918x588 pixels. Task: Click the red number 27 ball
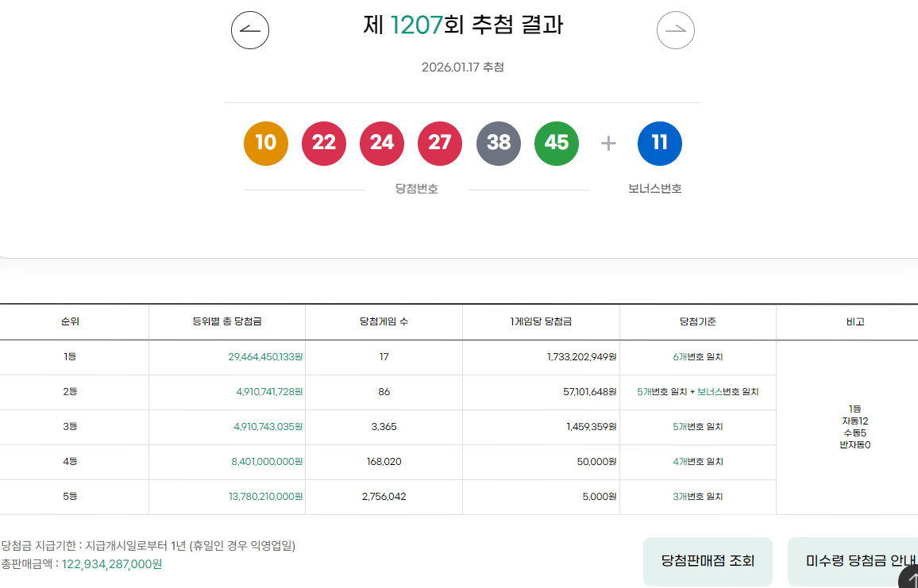tap(439, 143)
